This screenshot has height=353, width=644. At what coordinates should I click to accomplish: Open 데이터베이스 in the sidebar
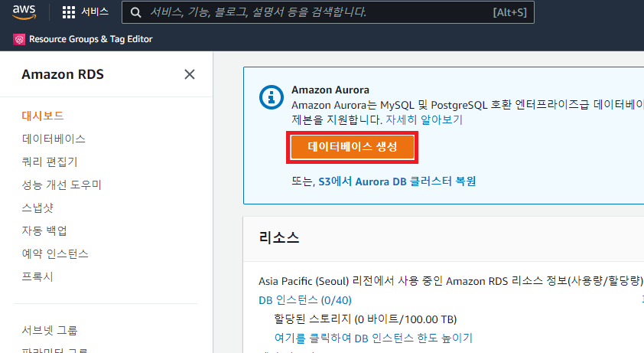(x=54, y=139)
